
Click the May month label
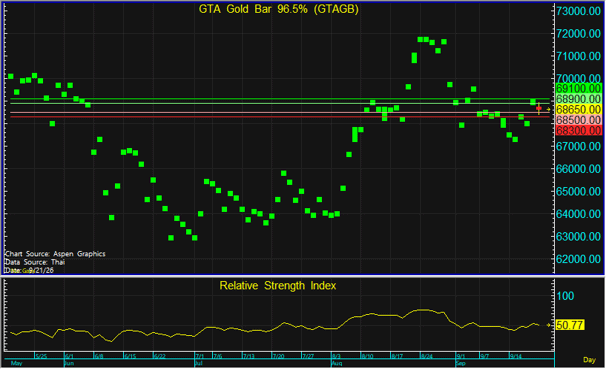pos(17,363)
